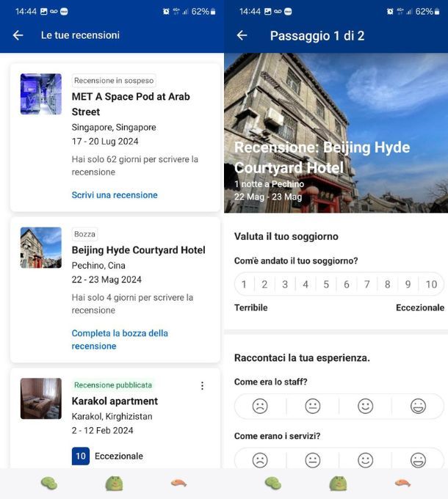Tap Scrivi una recensione link
448x499 pixels.
click(x=115, y=194)
